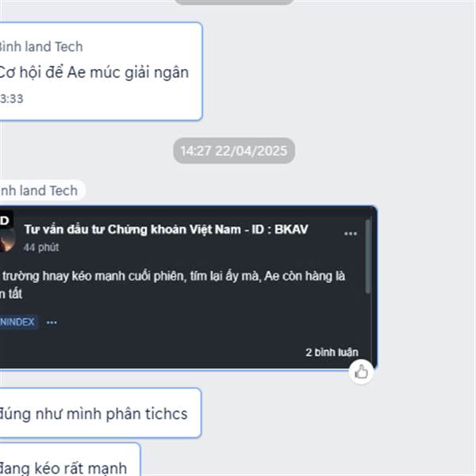Select the 'đang kéo rất mạnh' message
Screen dimensions: 476x476
[x=63, y=467]
